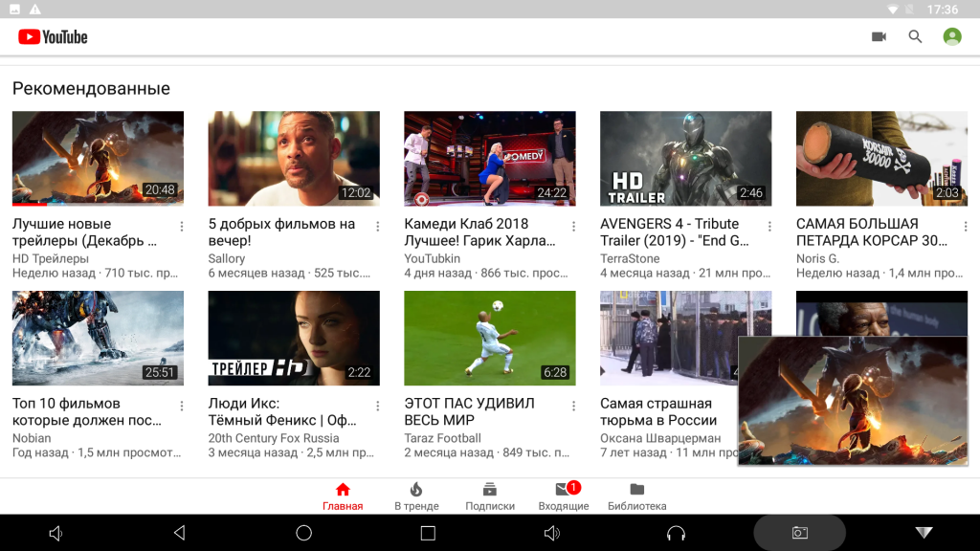This screenshot has width=980, height=551.
Task: Tap the headphones icon in navigation bar
Action: click(676, 533)
